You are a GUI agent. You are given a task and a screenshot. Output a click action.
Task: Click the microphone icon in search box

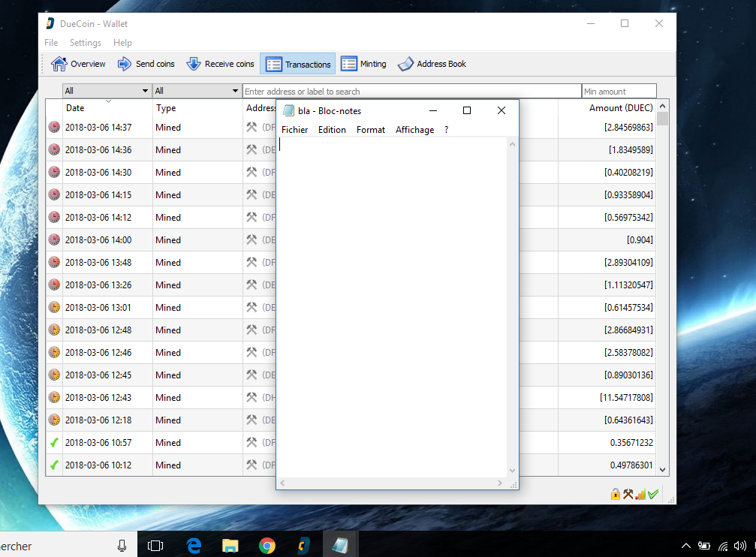[x=122, y=546]
